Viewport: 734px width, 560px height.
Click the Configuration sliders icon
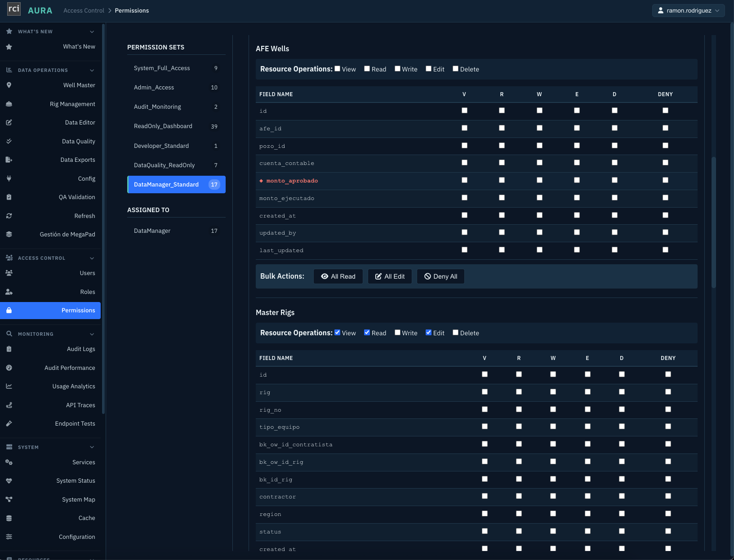coord(9,537)
